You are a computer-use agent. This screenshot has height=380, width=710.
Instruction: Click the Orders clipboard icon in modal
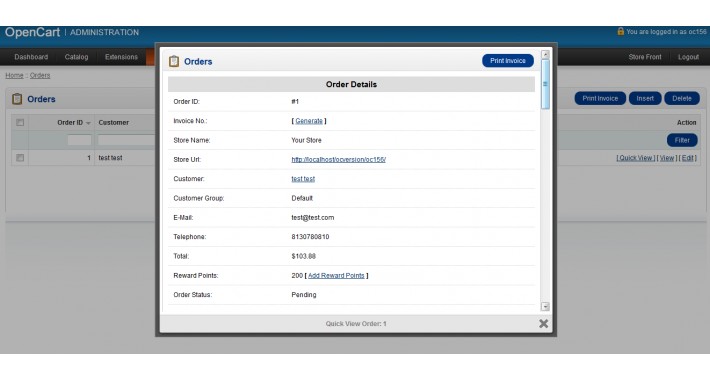click(x=174, y=61)
